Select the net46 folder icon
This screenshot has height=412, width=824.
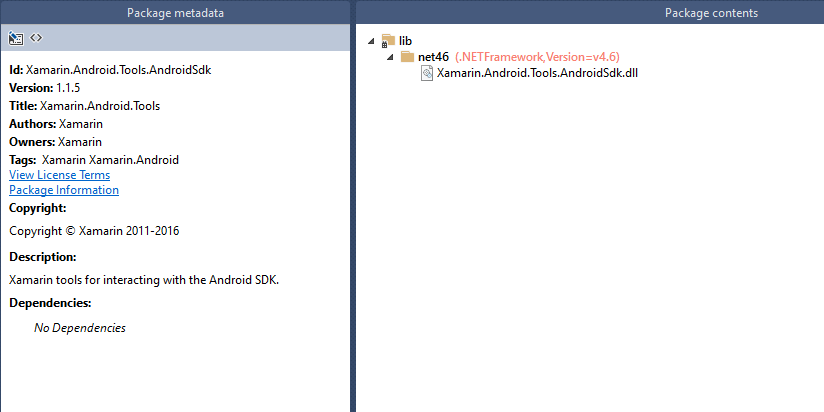pyautogui.click(x=407, y=57)
